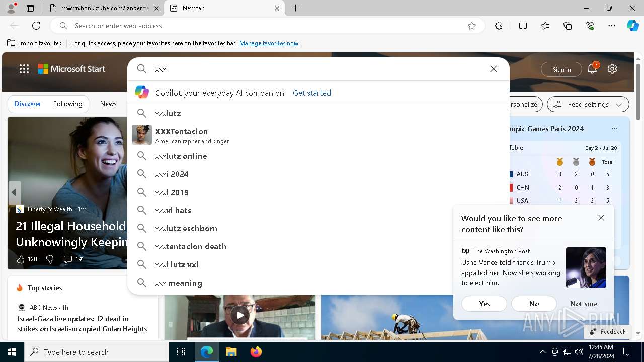644x362 pixels.
Task: Play the video thumbnail
Action: (240, 315)
